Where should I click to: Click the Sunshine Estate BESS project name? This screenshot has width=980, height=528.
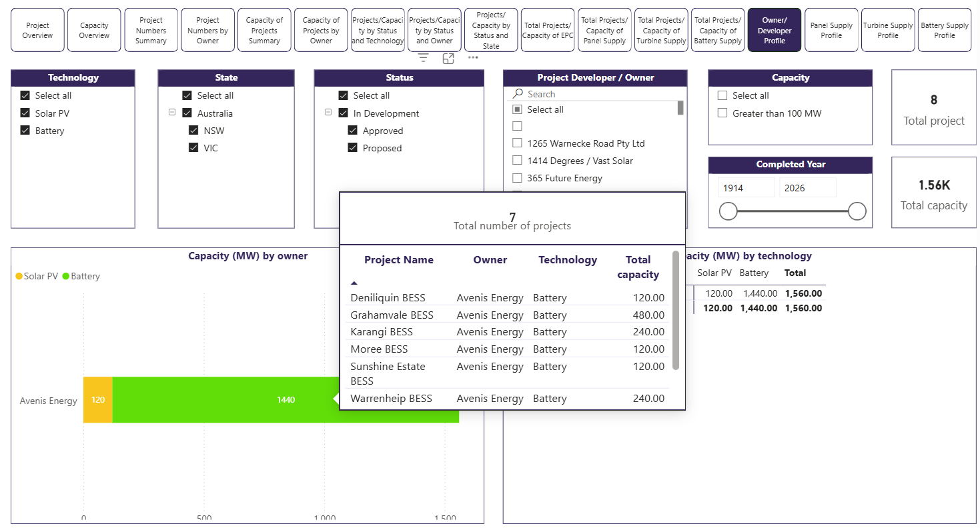point(388,374)
